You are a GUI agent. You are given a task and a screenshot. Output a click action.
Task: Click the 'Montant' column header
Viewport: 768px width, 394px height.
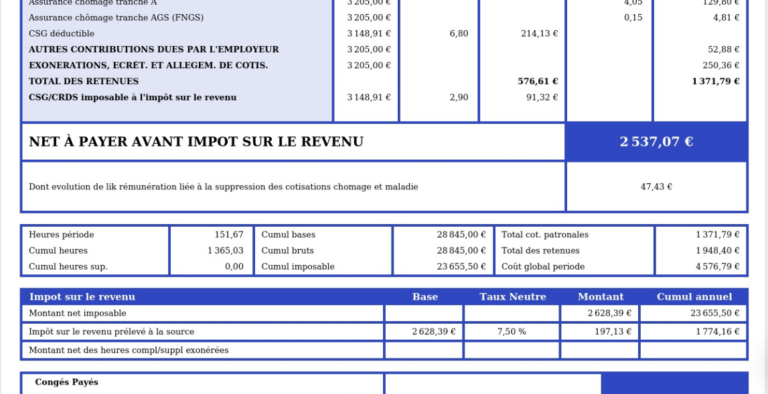(x=601, y=297)
